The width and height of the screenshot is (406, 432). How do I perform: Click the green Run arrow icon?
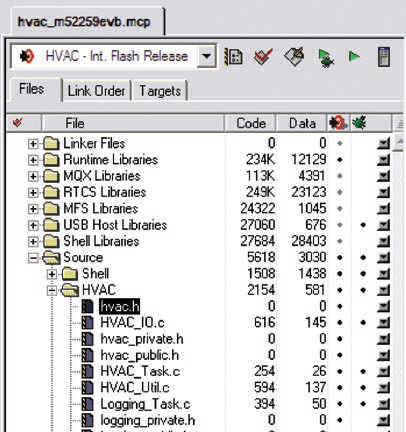point(354,56)
